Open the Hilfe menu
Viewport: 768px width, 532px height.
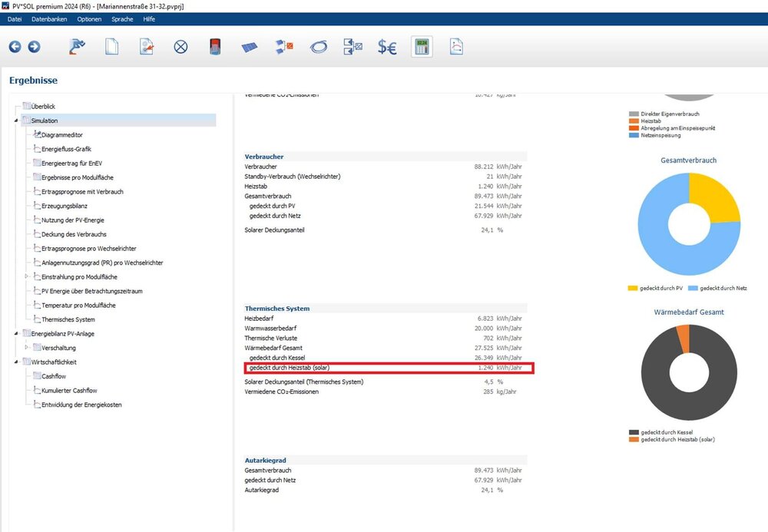(x=149, y=19)
